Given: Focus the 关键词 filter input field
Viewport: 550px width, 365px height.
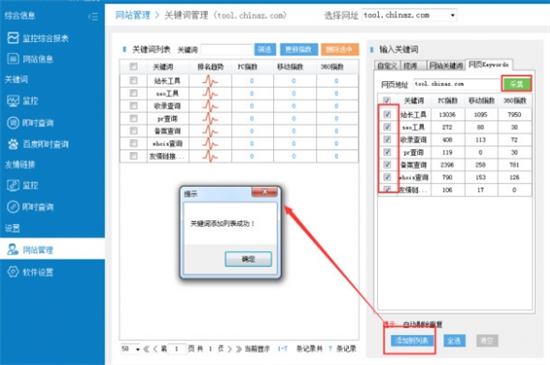Looking at the screenshot, I should (227, 50).
